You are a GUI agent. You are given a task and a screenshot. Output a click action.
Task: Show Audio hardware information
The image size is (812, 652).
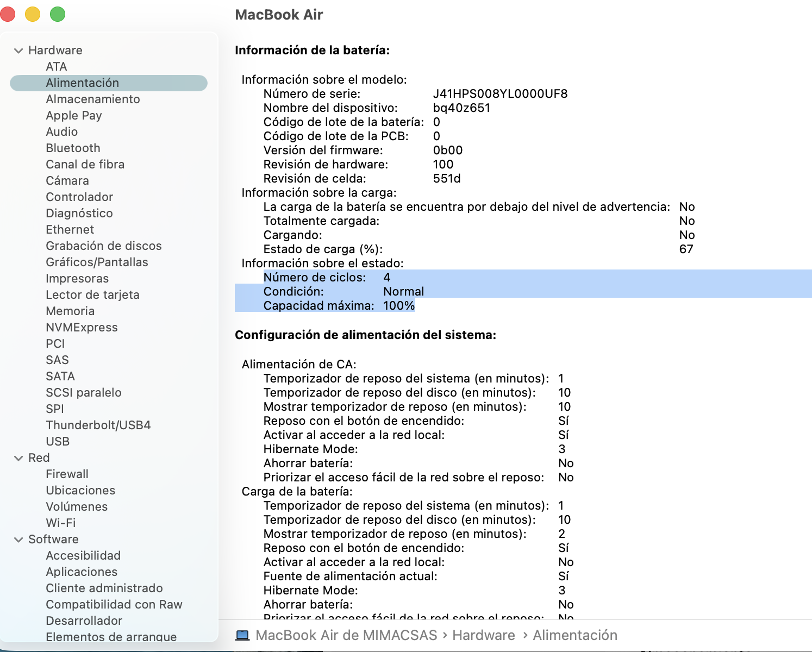pyautogui.click(x=62, y=131)
